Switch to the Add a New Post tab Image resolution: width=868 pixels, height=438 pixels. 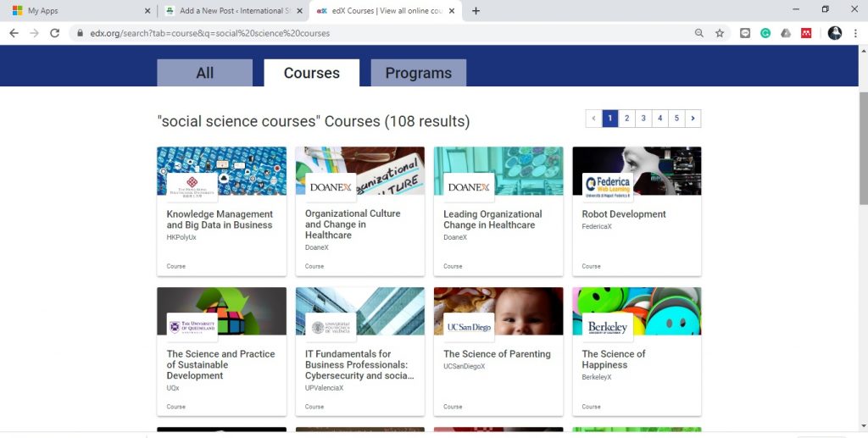pos(234,11)
